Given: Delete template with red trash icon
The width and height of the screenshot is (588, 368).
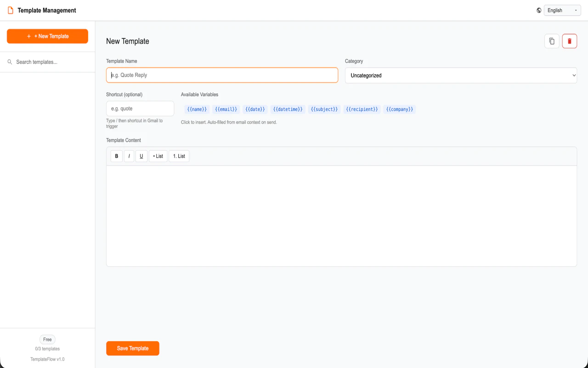Looking at the screenshot, I should [x=570, y=41].
